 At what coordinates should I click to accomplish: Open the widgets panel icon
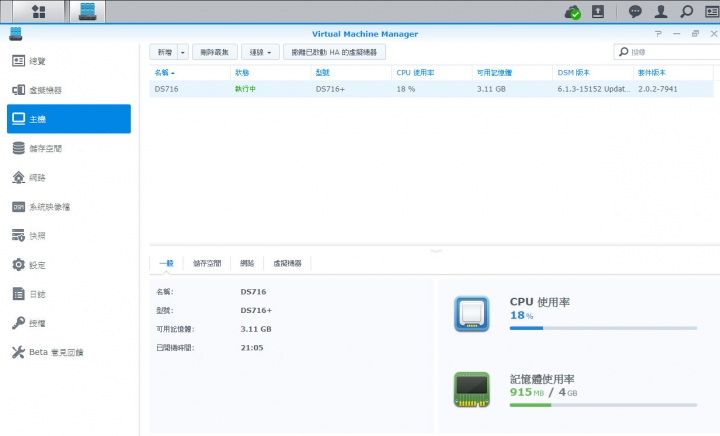coord(712,11)
